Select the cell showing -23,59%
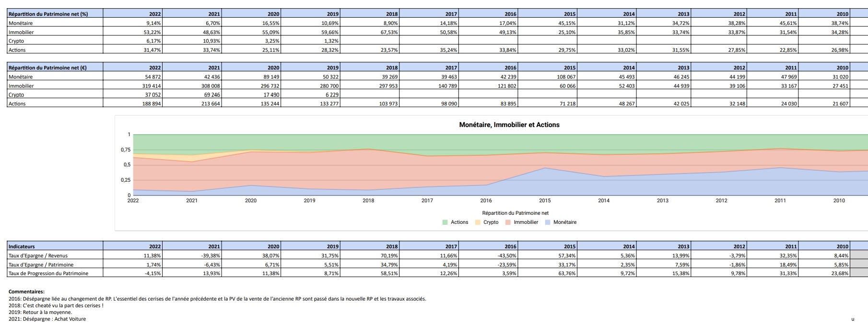This screenshot has height=325, width=868. tap(488, 265)
